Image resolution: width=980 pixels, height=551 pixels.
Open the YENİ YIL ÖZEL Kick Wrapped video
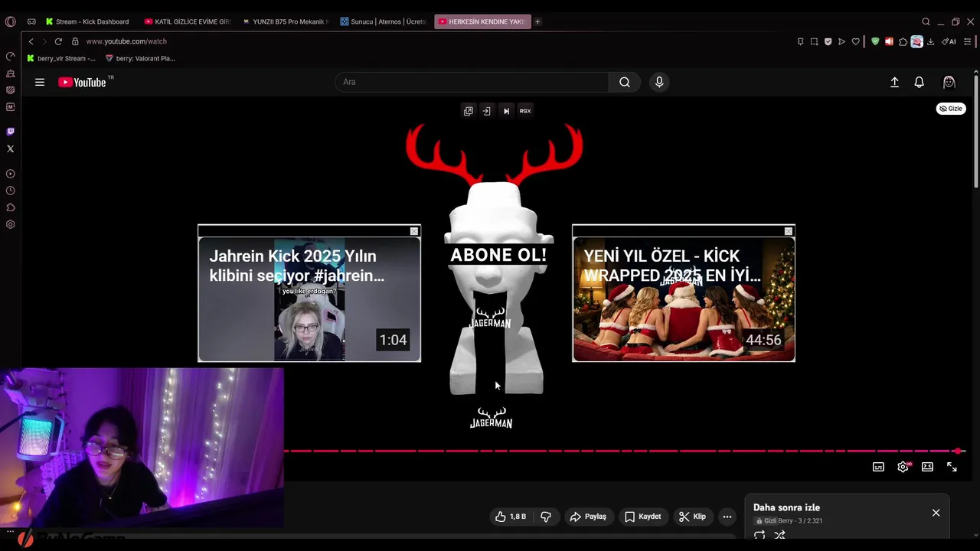684,298
